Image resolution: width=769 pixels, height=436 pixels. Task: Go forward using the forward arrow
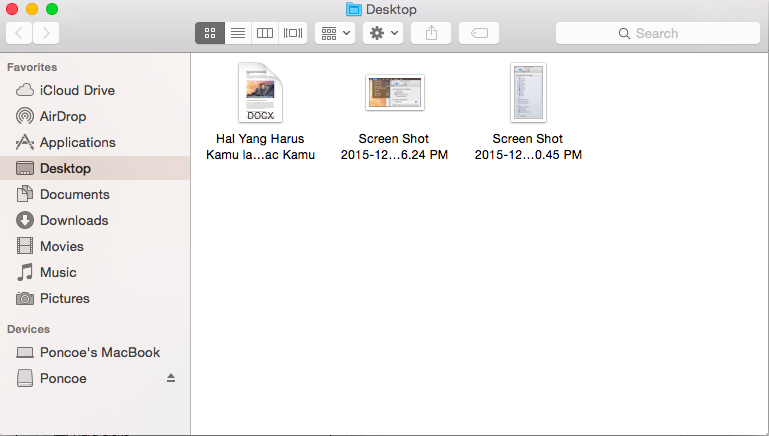46,33
